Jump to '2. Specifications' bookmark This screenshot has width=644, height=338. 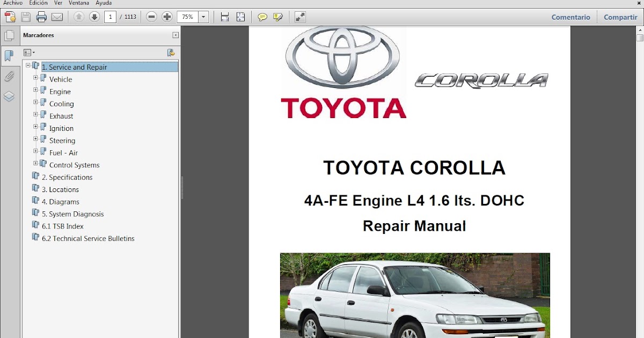point(67,177)
